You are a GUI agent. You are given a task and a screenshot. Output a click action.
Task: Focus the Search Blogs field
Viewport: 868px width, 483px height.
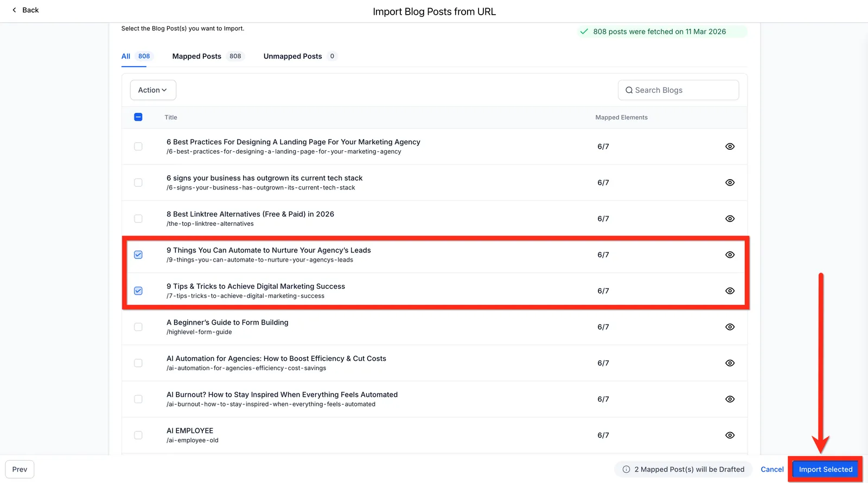point(678,90)
